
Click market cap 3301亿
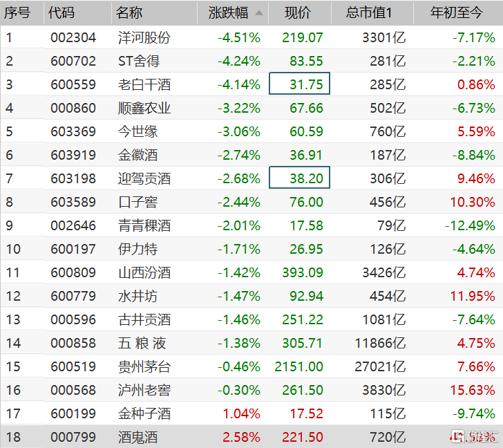[384, 37]
